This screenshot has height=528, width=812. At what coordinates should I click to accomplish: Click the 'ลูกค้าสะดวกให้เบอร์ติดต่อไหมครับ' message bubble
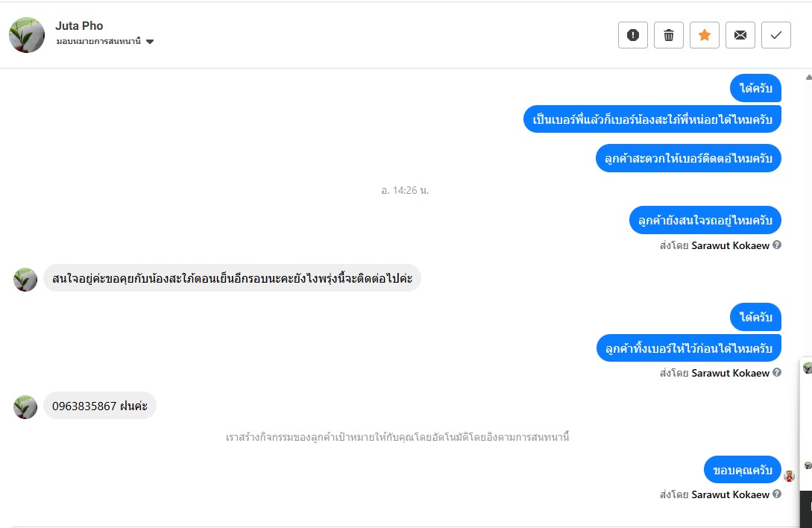(x=688, y=158)
